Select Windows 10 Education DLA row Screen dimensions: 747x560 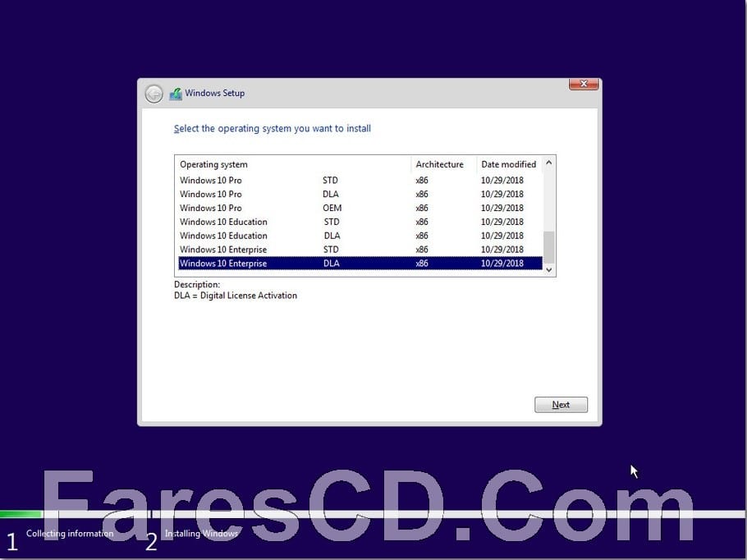coord(360,236)
